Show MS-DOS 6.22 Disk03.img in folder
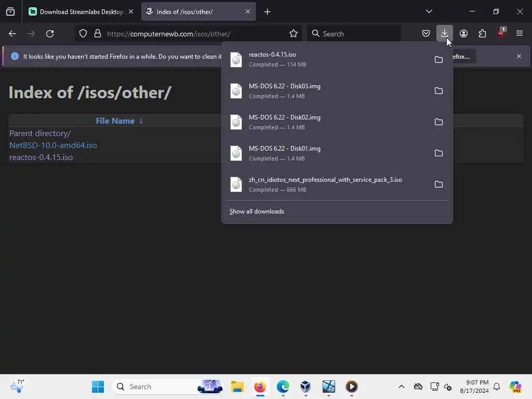 click(438, 91)
